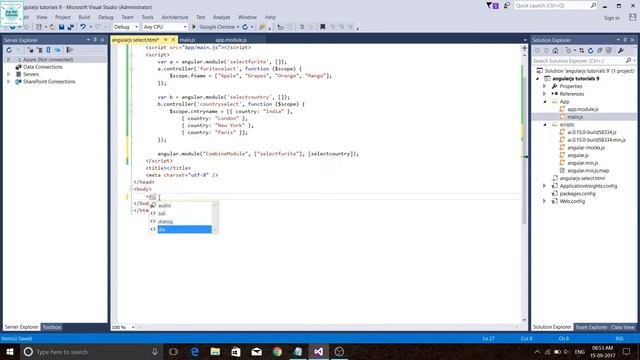Expand the SharePoint Connections node
This screenshot has height=360, width=640.
(9, 82)
